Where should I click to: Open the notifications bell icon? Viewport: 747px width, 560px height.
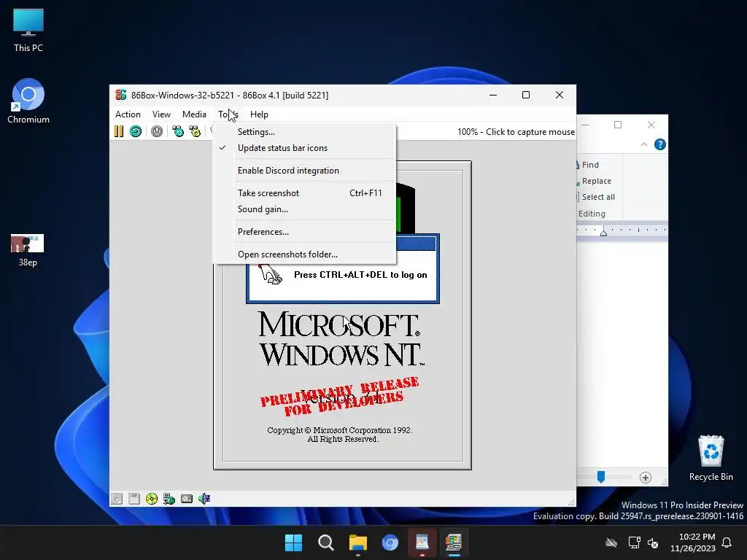[727, 542]
